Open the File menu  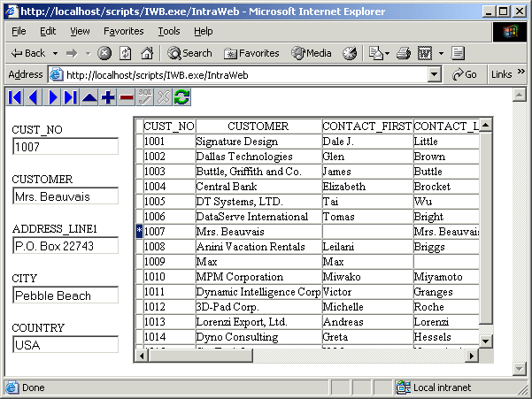pyautogui.click(x=19, y=31)
